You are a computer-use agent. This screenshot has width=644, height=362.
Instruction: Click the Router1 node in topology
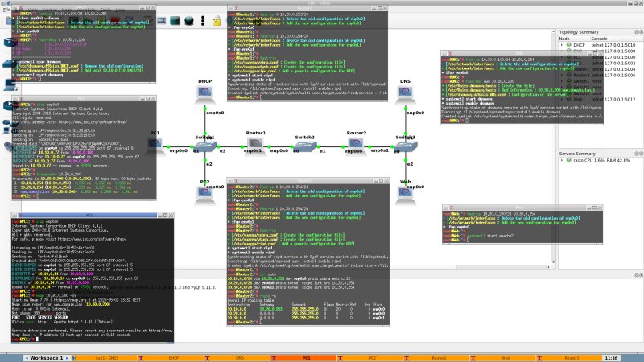[x=256, y=145]
